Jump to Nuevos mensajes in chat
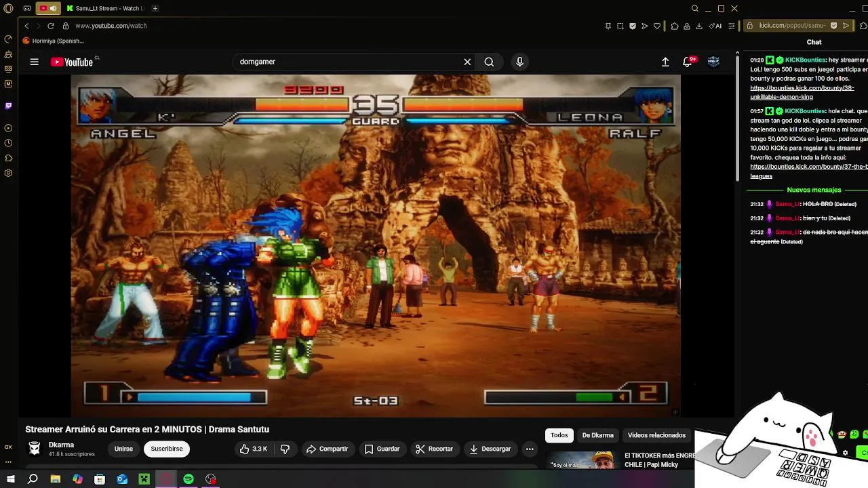The image size is (868, 488). pyautogui.click(x=814, y=190)
